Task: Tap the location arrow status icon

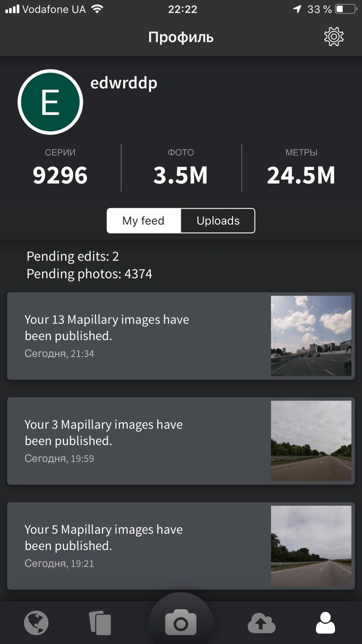Action: pyautogui.click(x=298, y=9)
